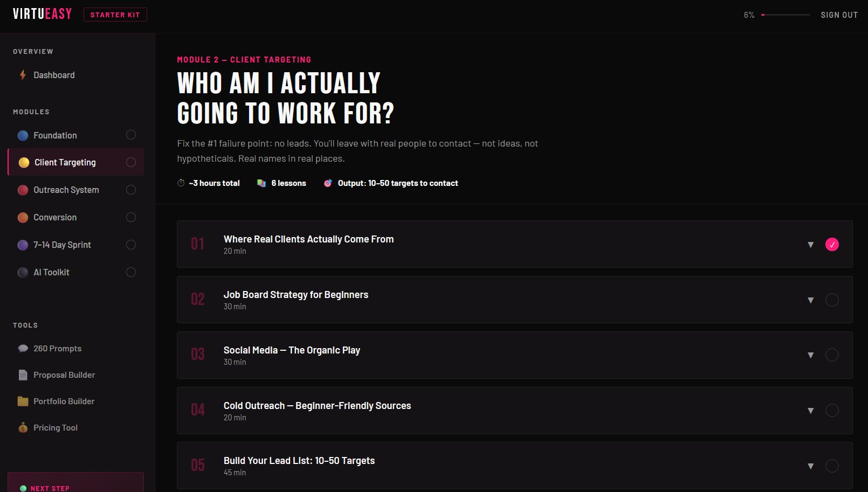Click the books icon beside 6 lessons
The image size is (868, 492).
coord(261,183)
